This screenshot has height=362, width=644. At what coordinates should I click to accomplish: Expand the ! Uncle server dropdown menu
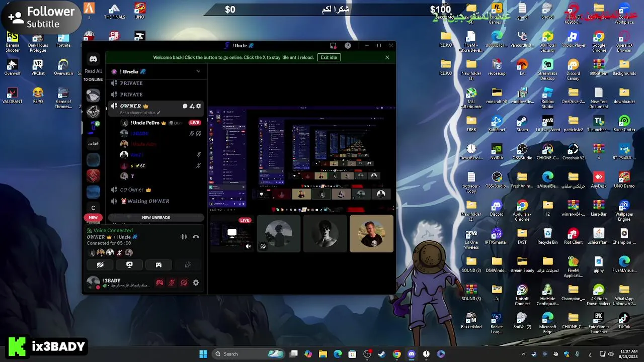tap(198, 71)
